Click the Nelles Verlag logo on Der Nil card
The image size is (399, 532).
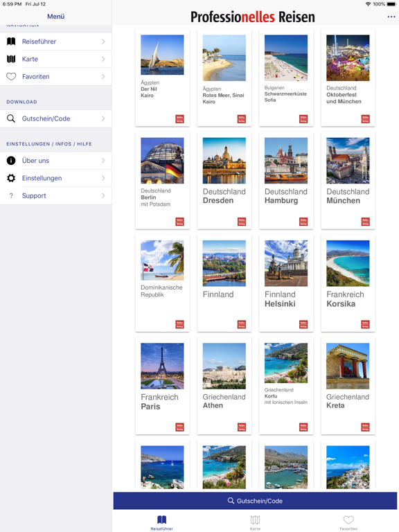179,119
